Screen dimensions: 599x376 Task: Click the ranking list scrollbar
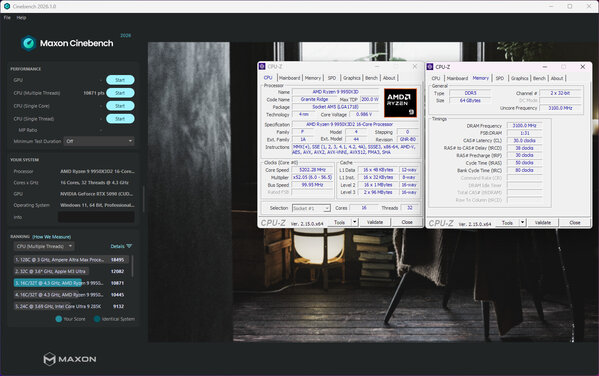pos(133,266)
